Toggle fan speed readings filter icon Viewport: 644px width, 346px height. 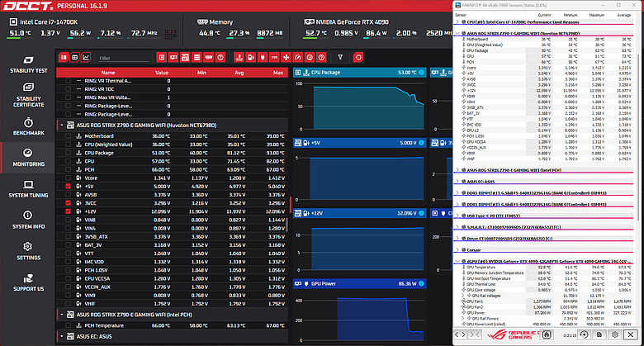pyautogui.click(x=286, y=58)
